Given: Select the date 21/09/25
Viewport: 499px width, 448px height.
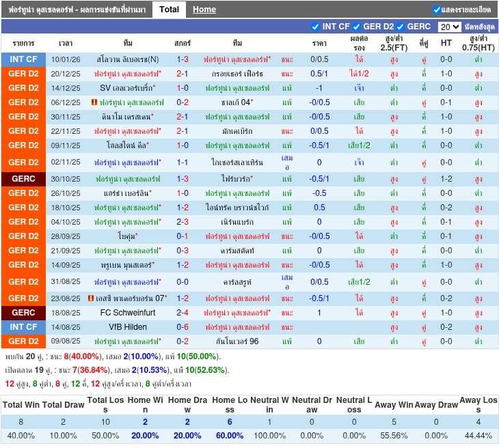Looking at the screenshot, I should click(x=66, y=251).
